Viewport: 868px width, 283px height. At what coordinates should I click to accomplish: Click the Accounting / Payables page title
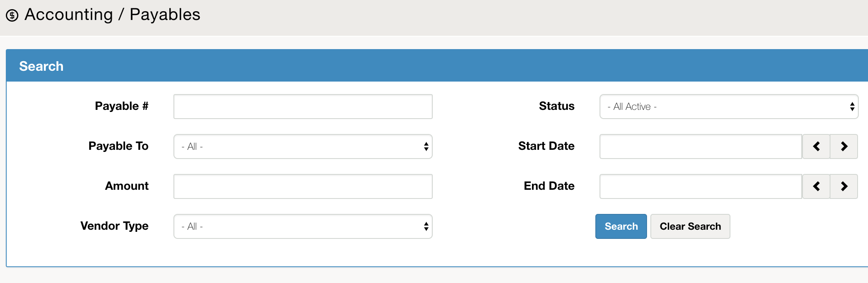click(x=112, y=15)
